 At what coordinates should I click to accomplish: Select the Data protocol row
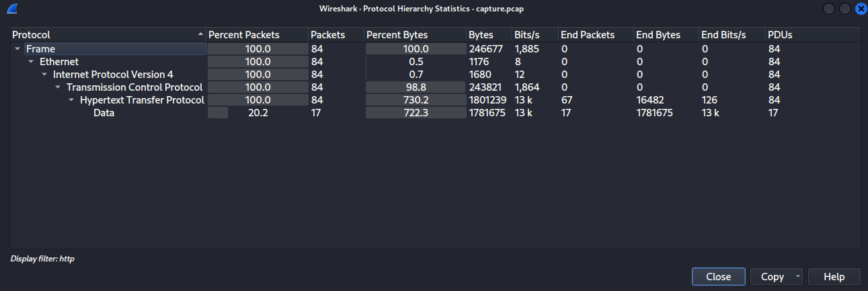pyautogui.click(x=104, y=113)
